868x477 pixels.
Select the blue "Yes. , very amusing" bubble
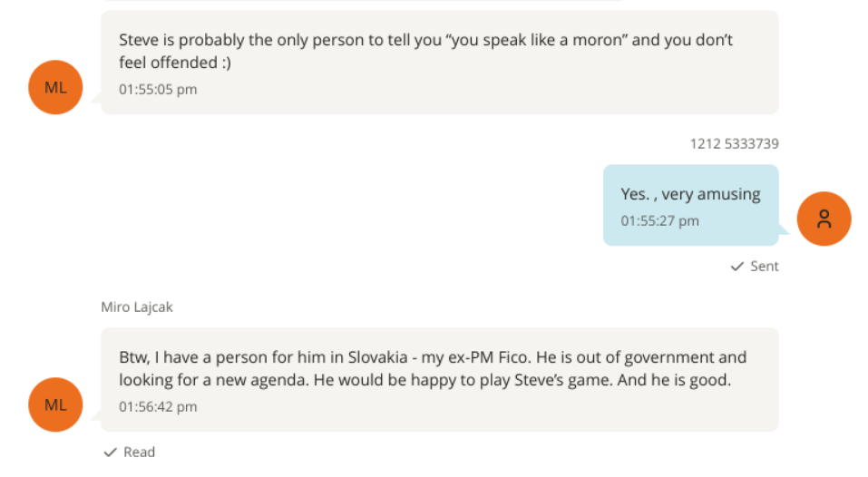(x=690, y=205)
